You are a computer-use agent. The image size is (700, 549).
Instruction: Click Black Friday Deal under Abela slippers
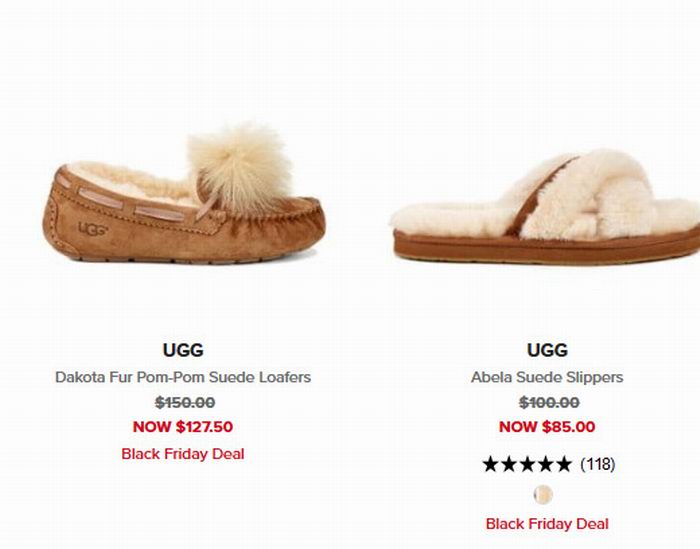click(x=547, y=524)
